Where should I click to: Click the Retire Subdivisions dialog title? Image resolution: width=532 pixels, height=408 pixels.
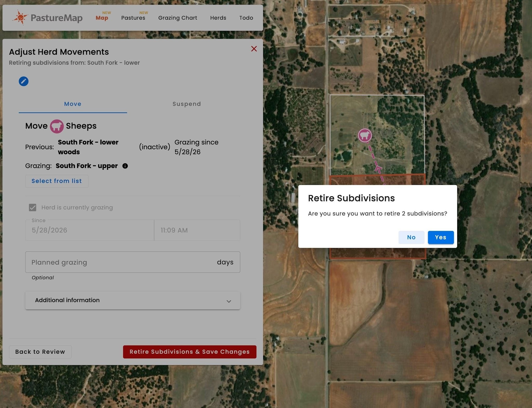click(351, 198)
